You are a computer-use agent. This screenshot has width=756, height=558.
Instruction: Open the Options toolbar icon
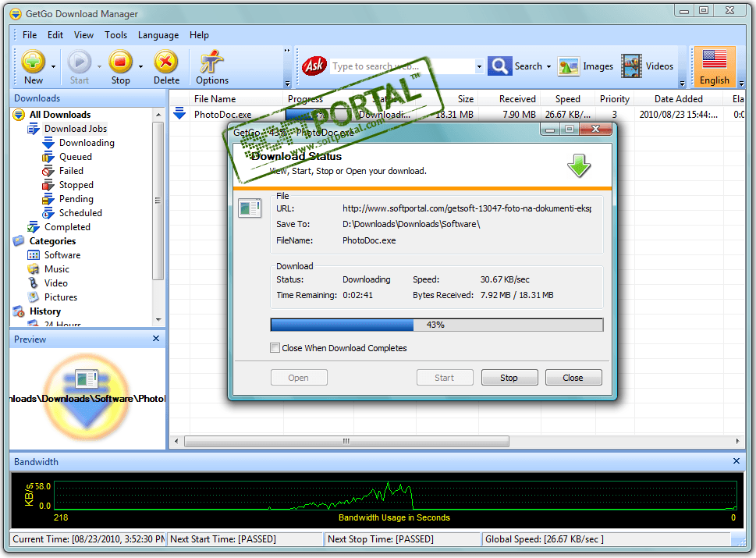pos(211,62)
